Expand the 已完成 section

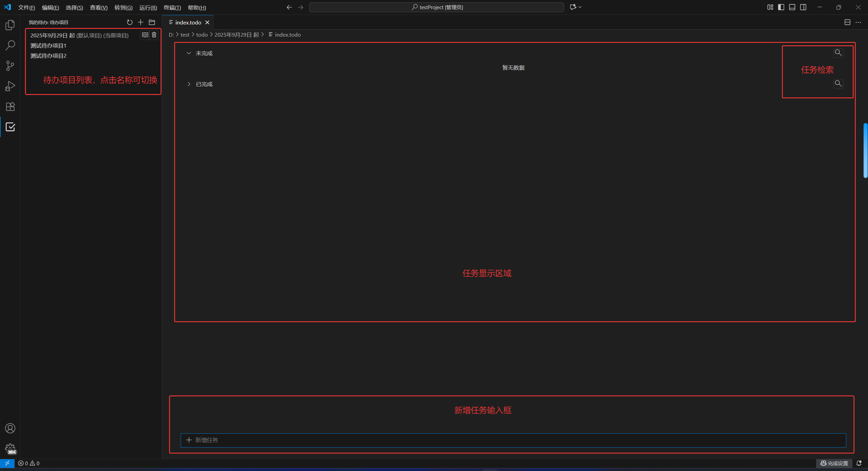click(x=189, y=84)
